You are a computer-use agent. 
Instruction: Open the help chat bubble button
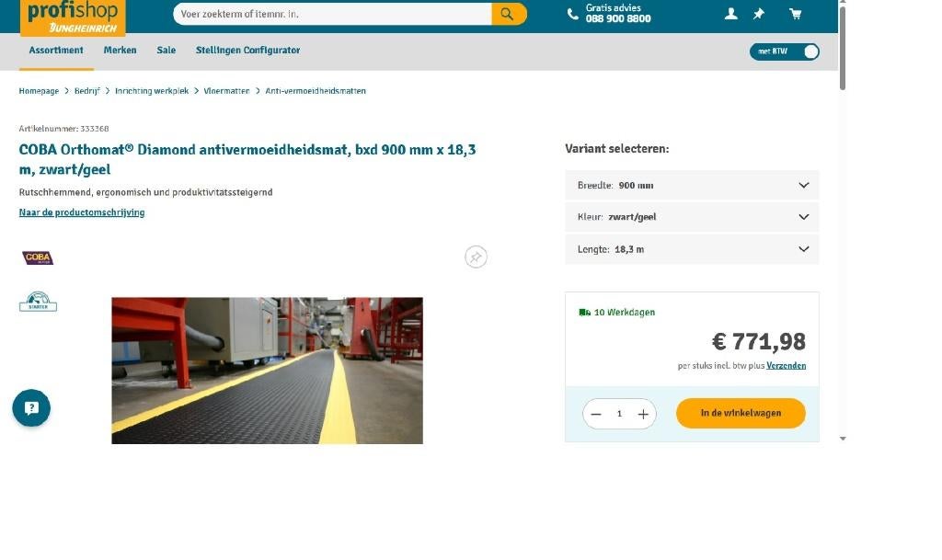pos(31,408)
